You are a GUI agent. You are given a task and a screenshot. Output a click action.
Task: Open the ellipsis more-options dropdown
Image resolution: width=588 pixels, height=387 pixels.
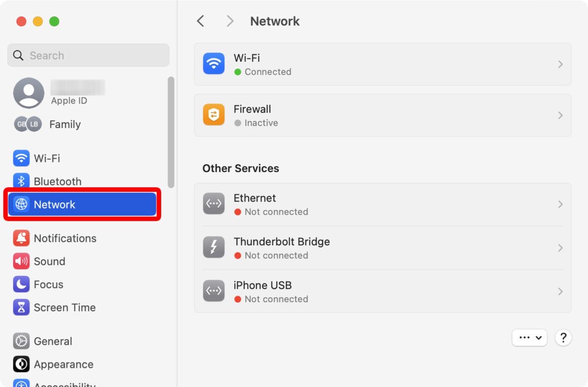(x=529, y=337)
